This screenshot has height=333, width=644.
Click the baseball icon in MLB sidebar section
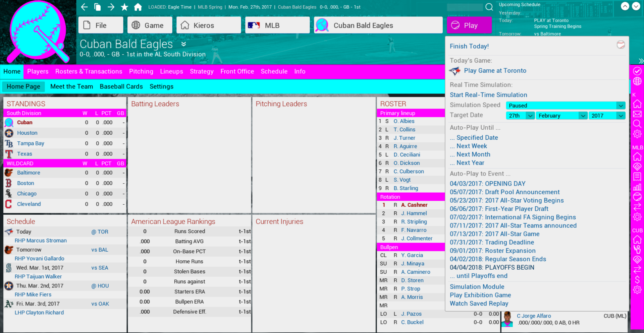(x=637, y=197)
